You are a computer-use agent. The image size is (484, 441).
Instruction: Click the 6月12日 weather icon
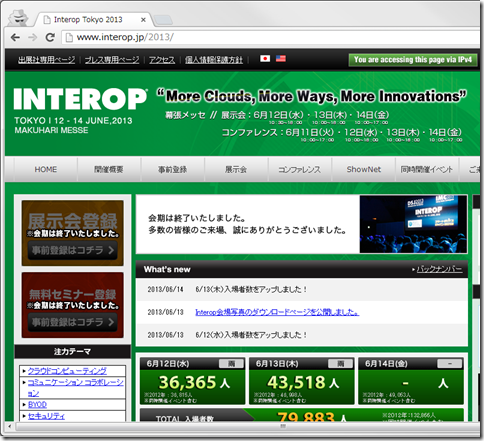pyautogui.click(x=231, y=364)
